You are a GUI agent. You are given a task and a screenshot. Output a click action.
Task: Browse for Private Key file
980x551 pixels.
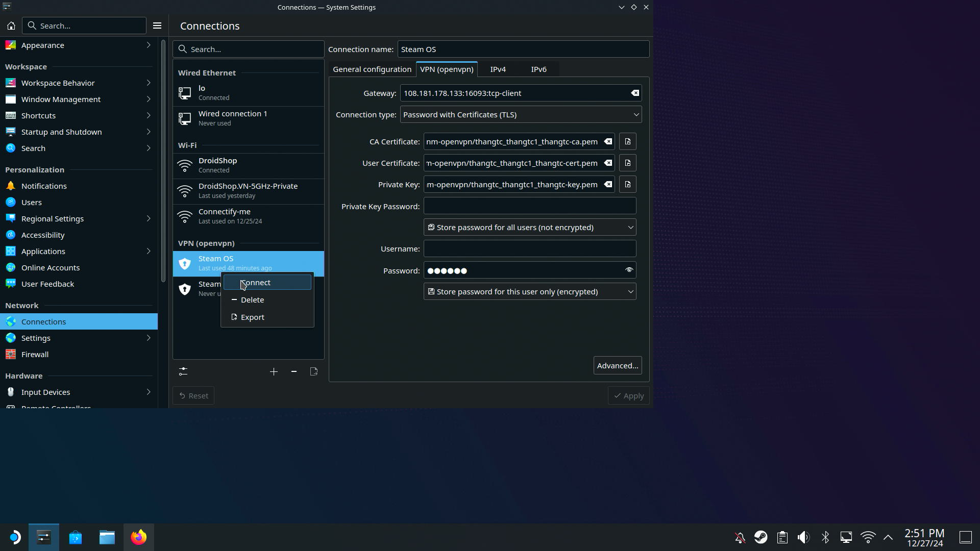(x=628, y=185)
